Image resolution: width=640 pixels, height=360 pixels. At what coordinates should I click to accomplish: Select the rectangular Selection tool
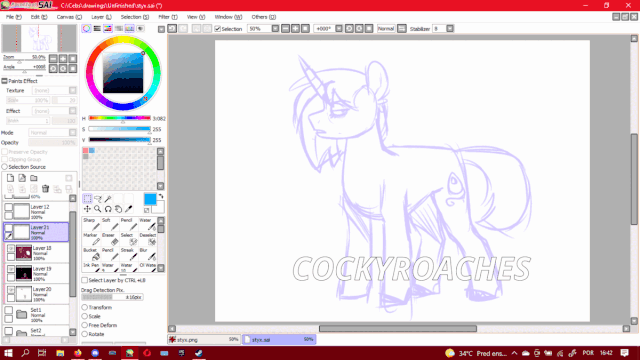point(87,199)
